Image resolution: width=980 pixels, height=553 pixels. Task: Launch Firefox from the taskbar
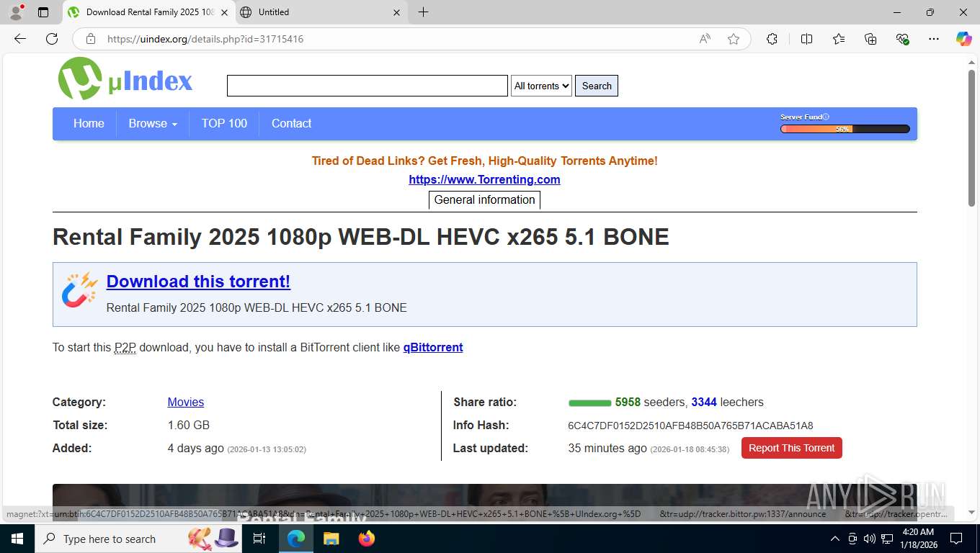(367, 539)
